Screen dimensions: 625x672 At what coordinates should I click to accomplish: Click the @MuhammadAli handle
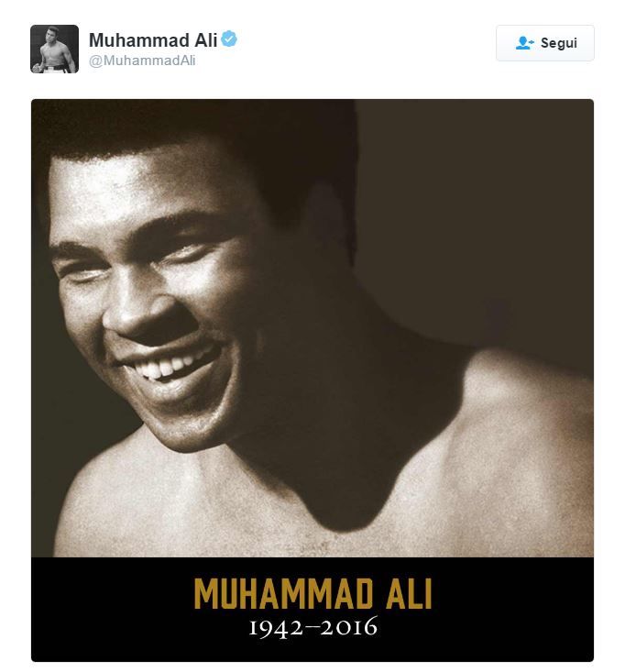coord(142,61)
